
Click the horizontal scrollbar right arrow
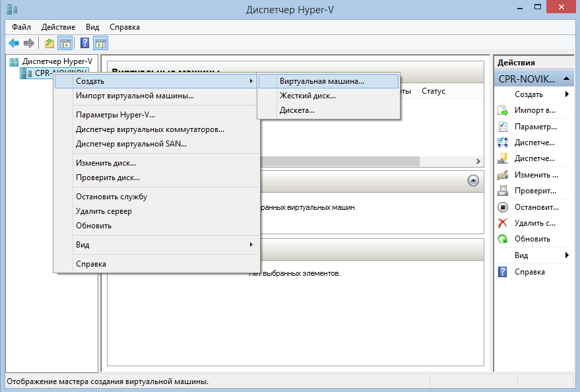tap(478, 161)
